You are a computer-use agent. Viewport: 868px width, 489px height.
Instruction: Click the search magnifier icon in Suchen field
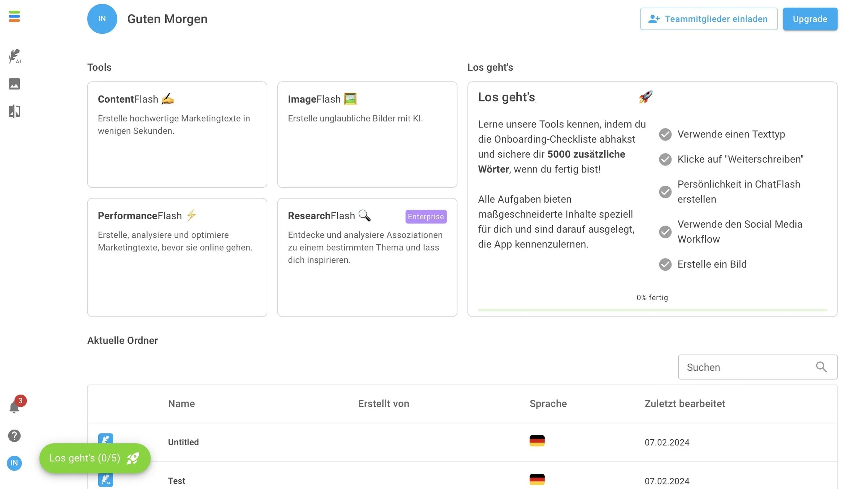821,367
